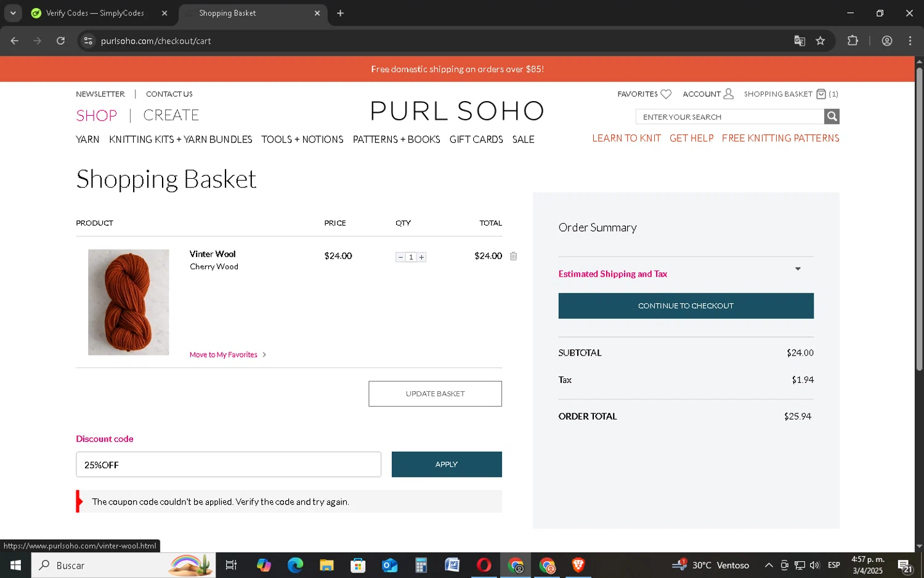Click the favorites heart icon
The height and width of the screenshot is (578, 924).
click(666, 94)
